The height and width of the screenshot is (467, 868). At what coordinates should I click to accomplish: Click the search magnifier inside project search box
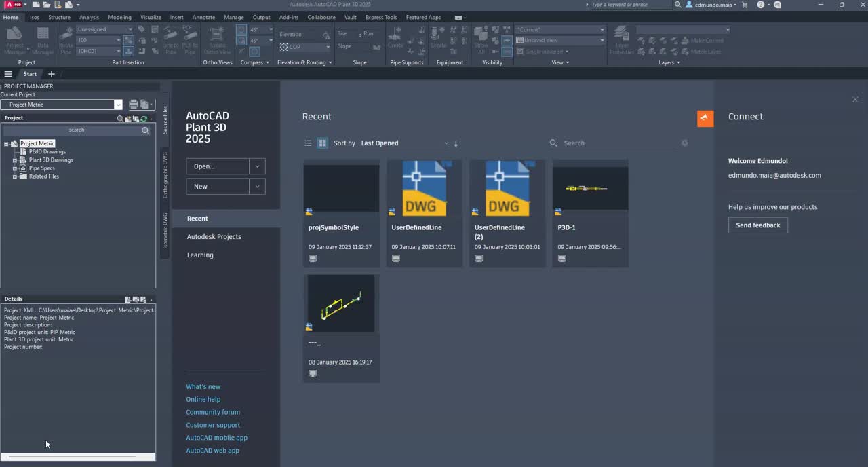coord(145,130)
